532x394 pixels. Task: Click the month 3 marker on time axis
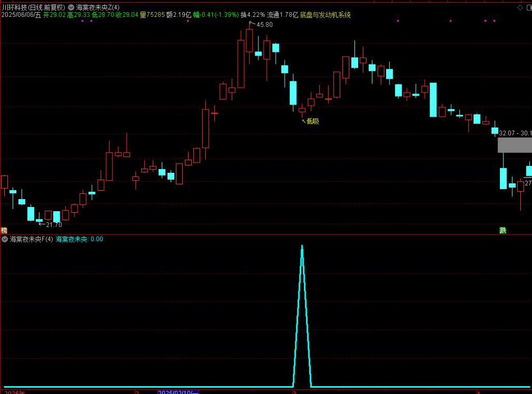coord(295,392)
